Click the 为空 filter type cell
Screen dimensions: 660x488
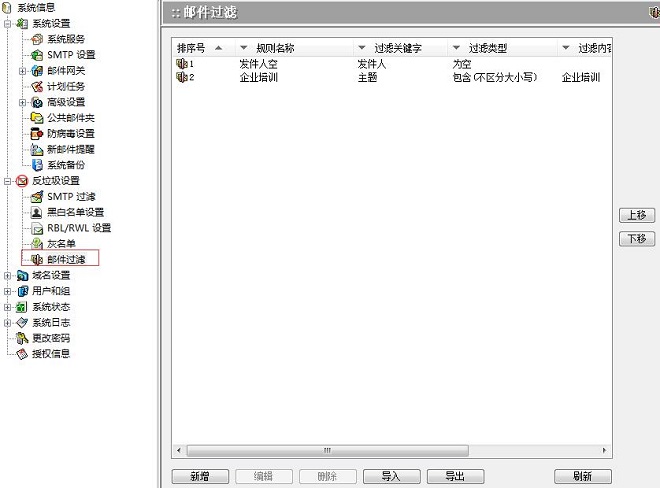click(462, 64)
